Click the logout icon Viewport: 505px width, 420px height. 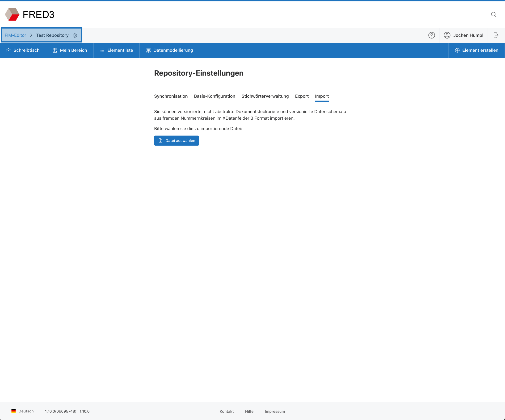click(496, 35)
